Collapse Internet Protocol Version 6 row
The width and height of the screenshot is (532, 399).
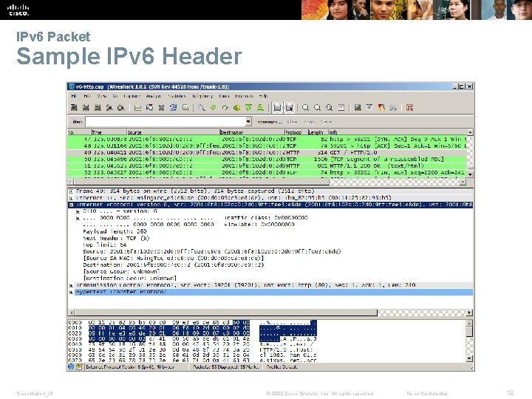[71, 205]
